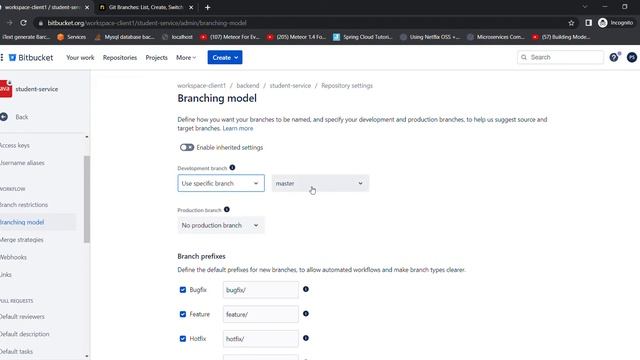640x360 pixels.
Task: Open the Create dropdown button
Action: [225, 58]
